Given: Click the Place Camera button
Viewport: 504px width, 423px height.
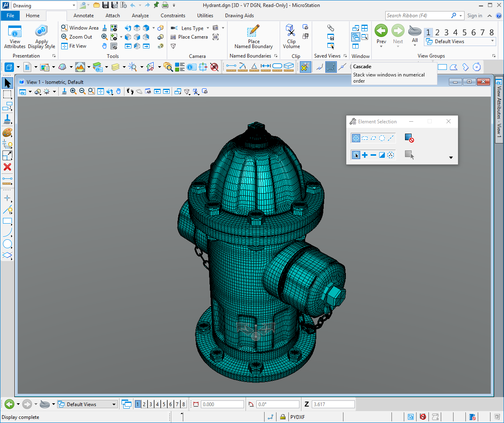Looking at the screenshot, I should 189,37.
